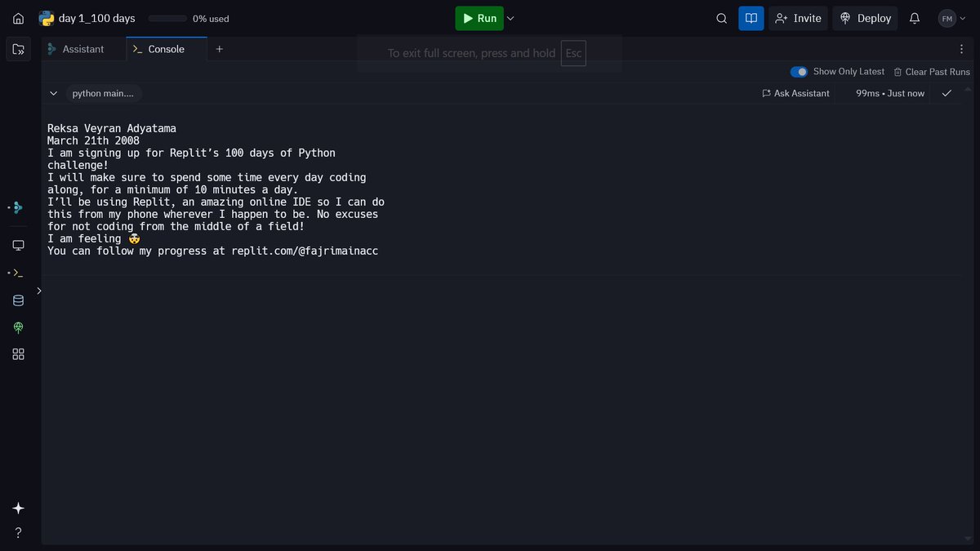Toggle the Show Only Latest switch
The height and width of the screenshot is (551, 980).
tap(799, 72)
